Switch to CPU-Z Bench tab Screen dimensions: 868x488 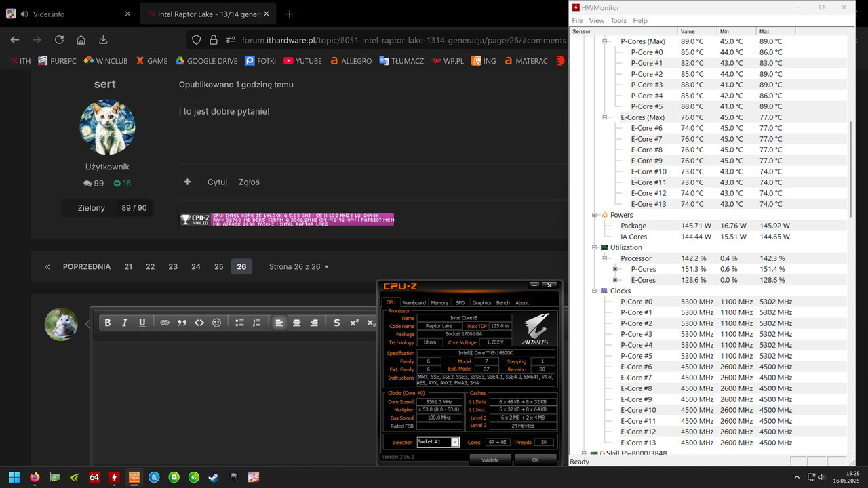pyautogui.click(x=502, y=302)
